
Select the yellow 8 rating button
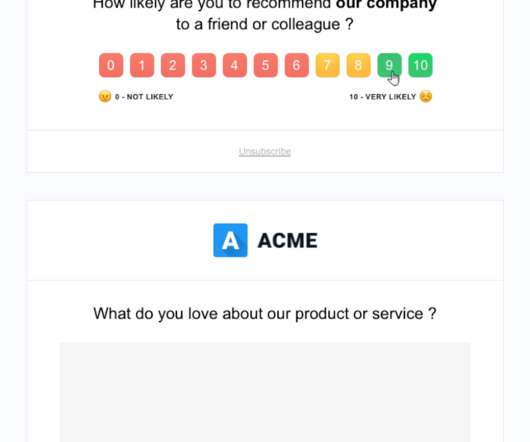pos(358,65)
